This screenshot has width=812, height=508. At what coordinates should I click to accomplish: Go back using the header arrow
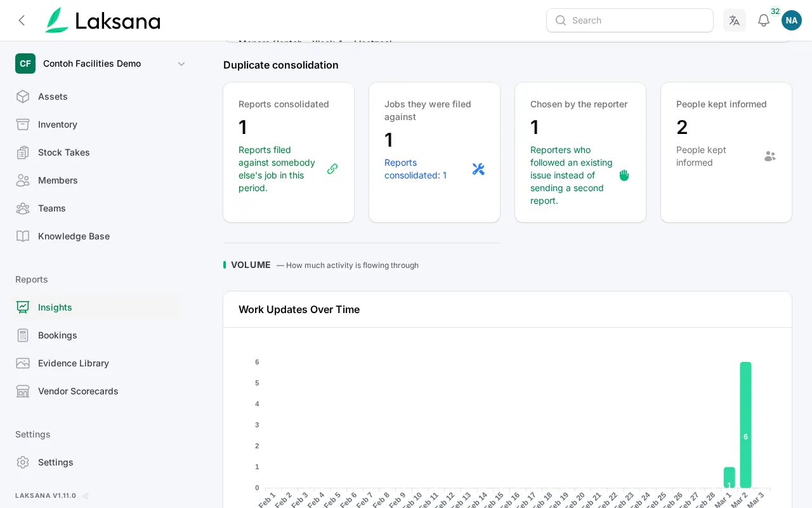click(x=22, y=20)
